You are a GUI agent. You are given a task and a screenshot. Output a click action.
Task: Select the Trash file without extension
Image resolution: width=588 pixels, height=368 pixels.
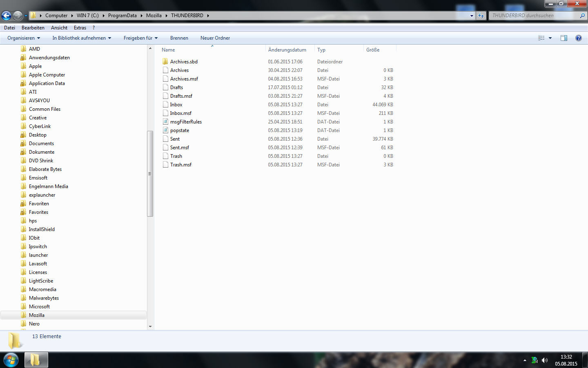coord(176,156)
